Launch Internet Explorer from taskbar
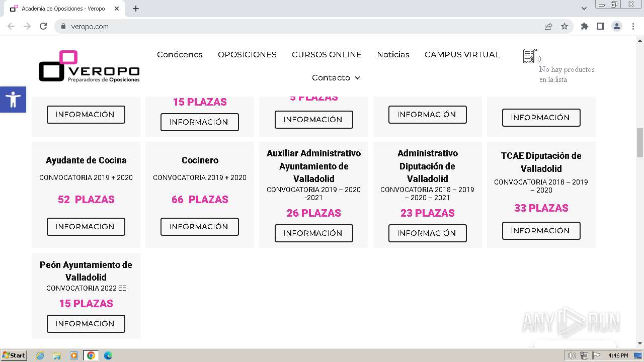The image size is (644, 362). point(40,355)
